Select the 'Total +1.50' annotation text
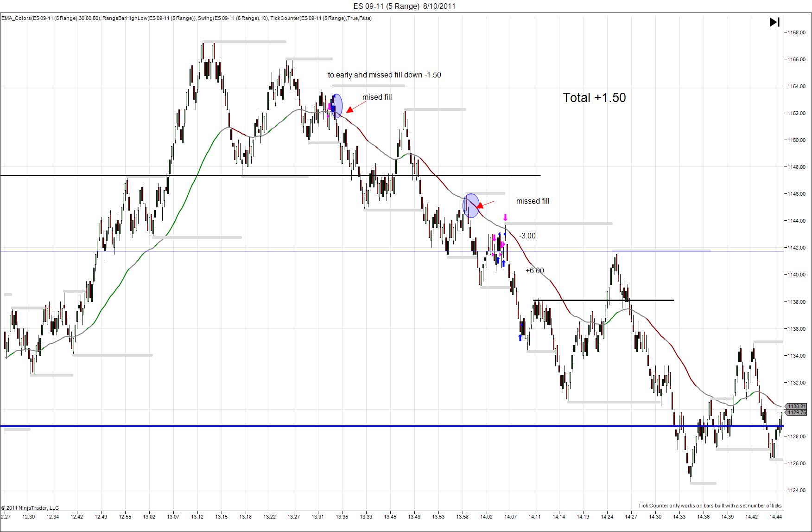This screenshot has width=812, height=532. [x=594, y=97]
